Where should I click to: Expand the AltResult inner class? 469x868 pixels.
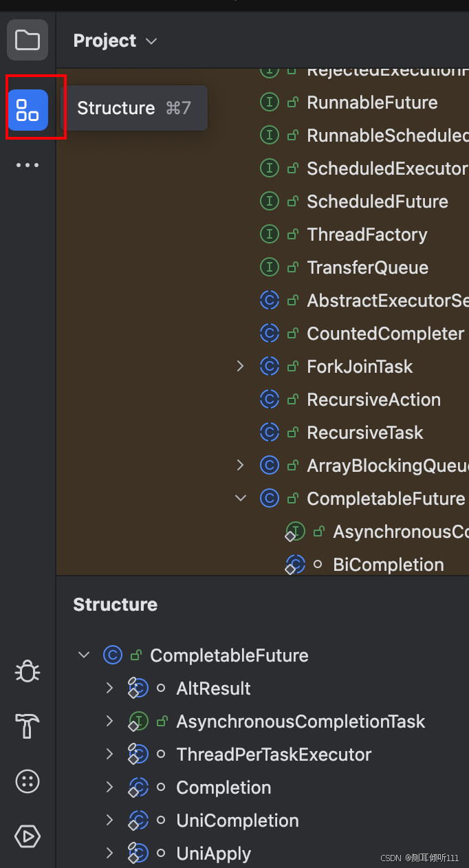(x=109, y=688)
